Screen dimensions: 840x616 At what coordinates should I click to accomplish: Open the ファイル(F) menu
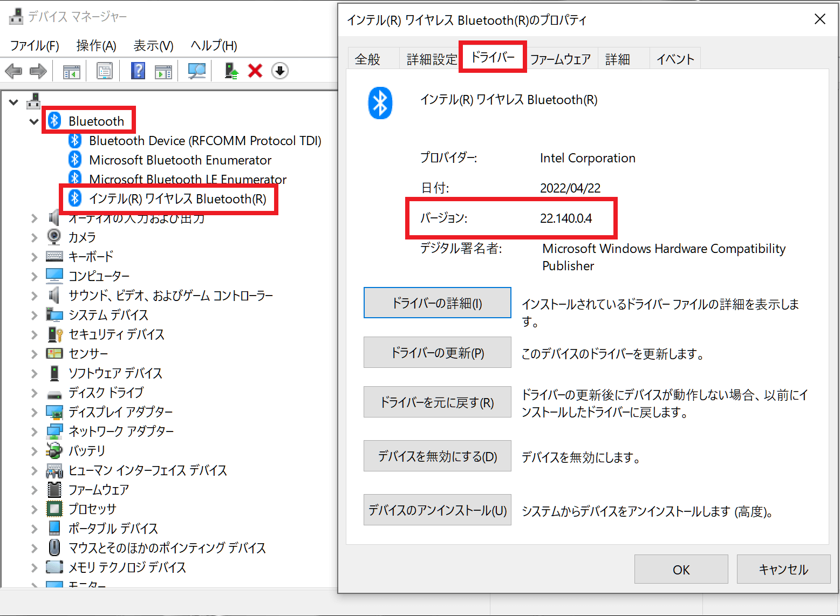35,46
